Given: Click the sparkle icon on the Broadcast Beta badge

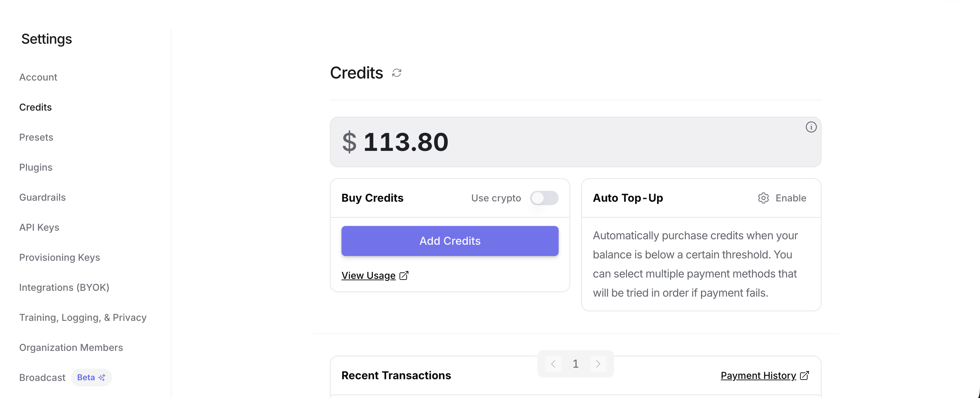Looking at the screenshot, I should [101, 378].
